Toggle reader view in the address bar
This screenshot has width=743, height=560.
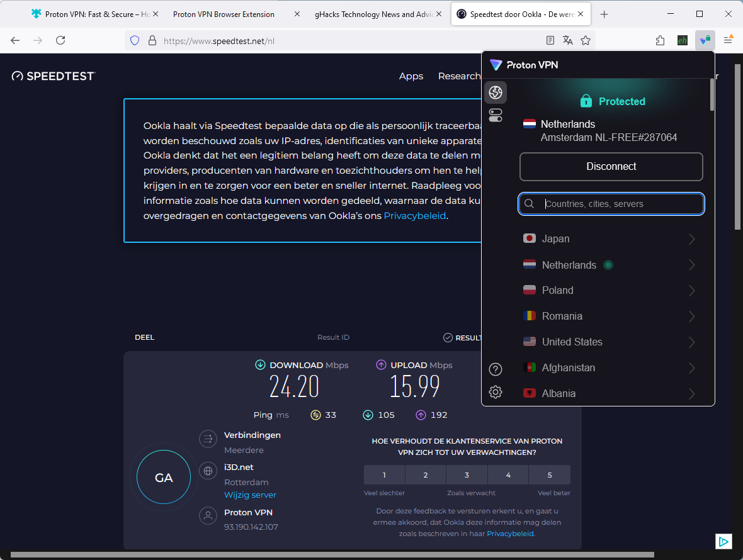click(x=550, y=40)
